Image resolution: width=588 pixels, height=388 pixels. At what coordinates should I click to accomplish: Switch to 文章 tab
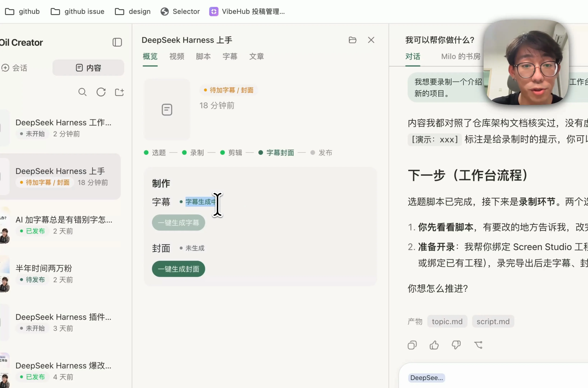[256, 56]
